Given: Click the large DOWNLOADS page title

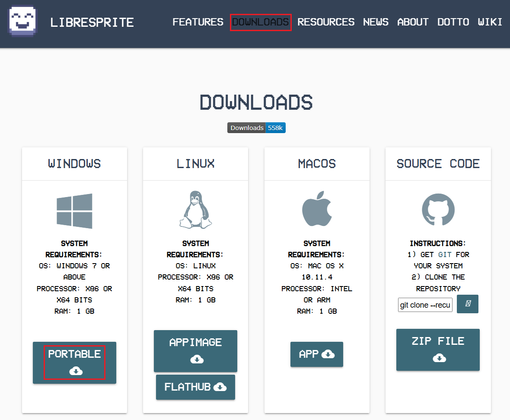Looking at the screenshot, I should (x=256, y=102).
